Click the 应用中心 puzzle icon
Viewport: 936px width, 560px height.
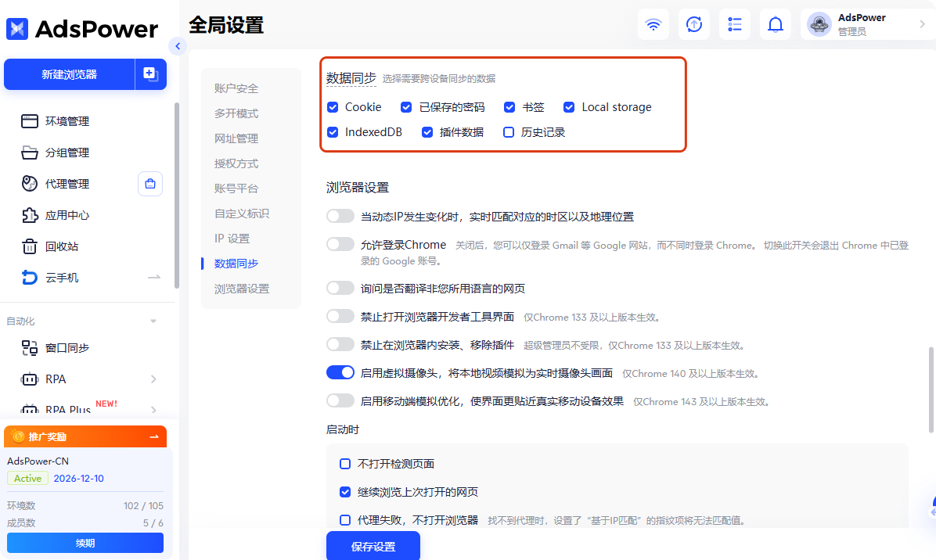29,215
